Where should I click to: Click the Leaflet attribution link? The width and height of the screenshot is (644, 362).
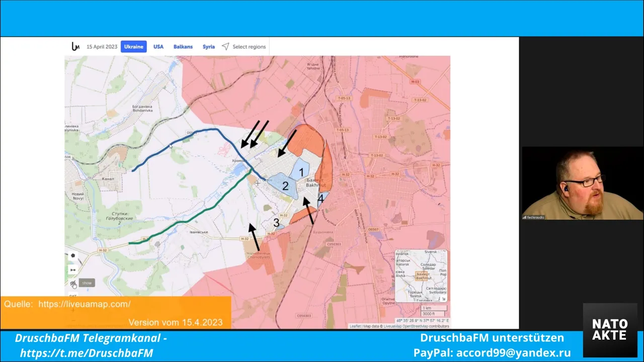pyautogui.click(x=355, y=326)
